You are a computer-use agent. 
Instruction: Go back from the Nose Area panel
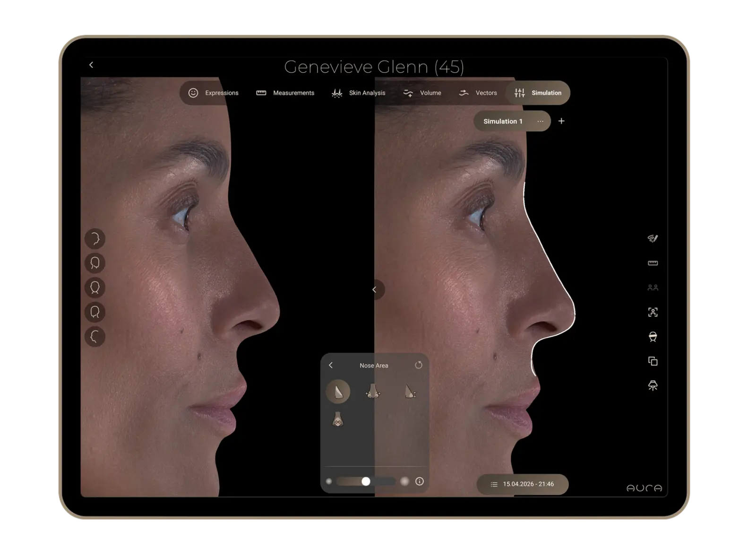[x=331, y=365]
